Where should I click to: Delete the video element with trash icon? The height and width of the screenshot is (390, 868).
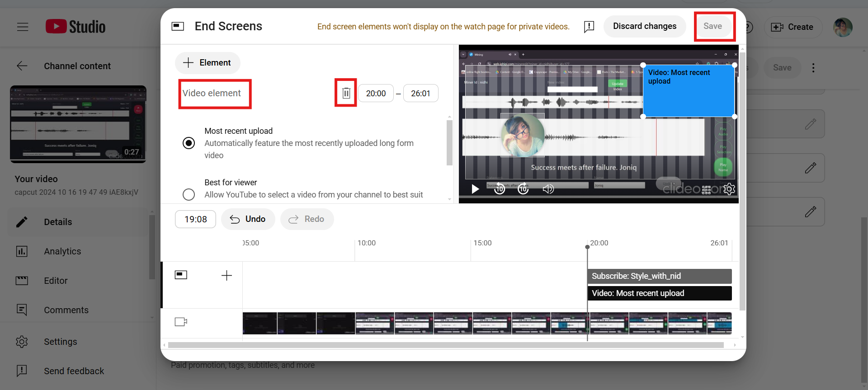[x=346, y=93]
